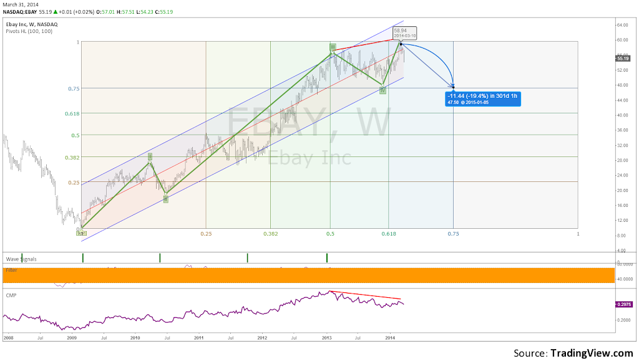The image size is (639, 364).
Task: Click the 2011 label on the time axis
Action: (x=199, y=338)
